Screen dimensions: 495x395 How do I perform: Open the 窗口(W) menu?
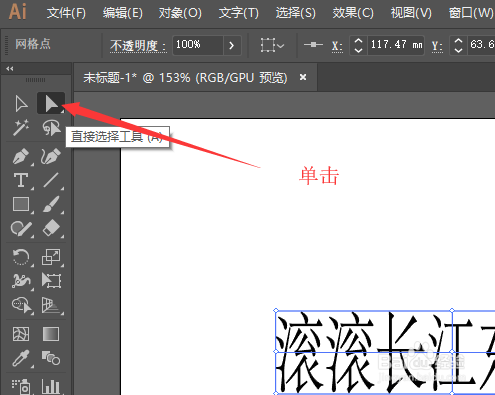click(x=471, y=13)
